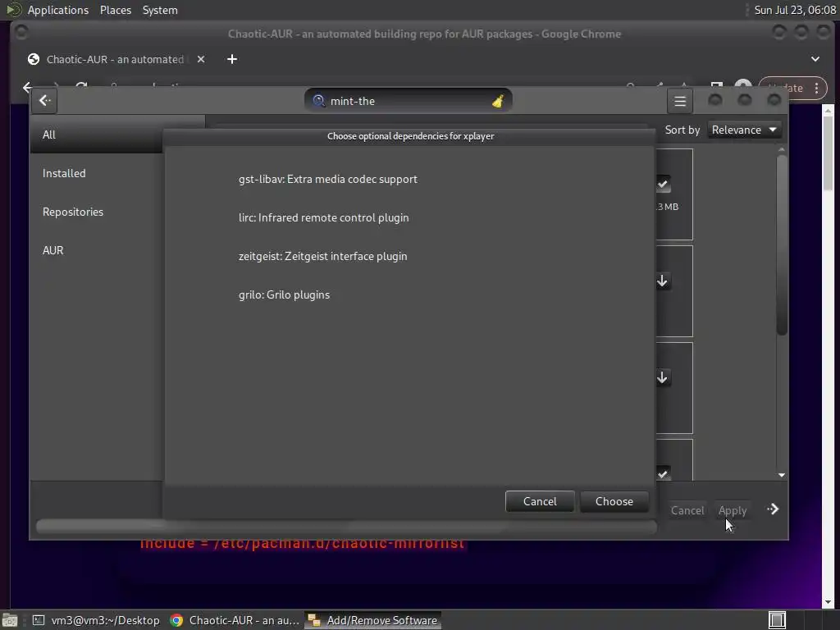Open the Repositories category in the sidebar
This screenshot has height=630, width=840.
click(97, 212)
